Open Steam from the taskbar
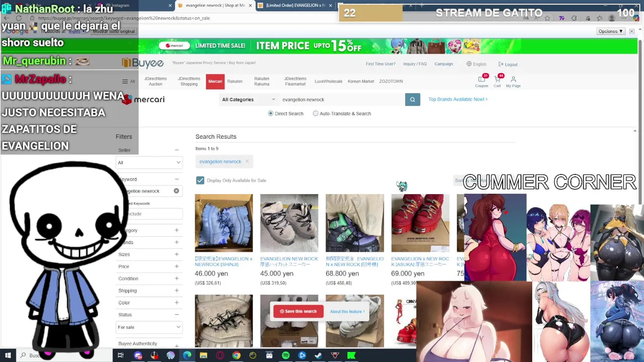 (x=318, y=355)
